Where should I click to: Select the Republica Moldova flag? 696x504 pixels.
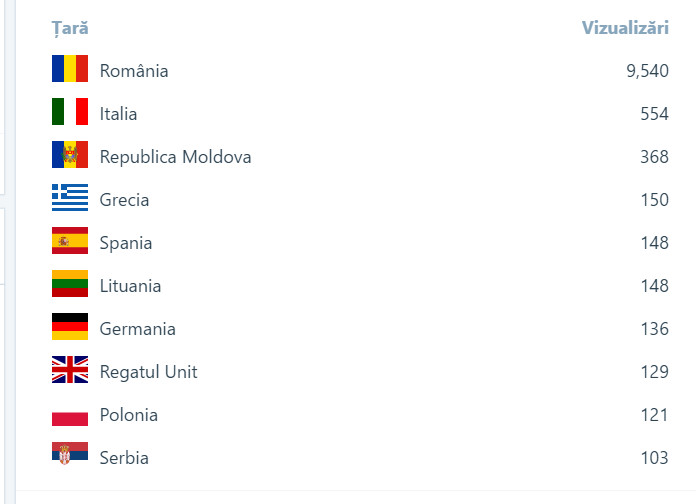pyautogui.click(x=70, y=156)
